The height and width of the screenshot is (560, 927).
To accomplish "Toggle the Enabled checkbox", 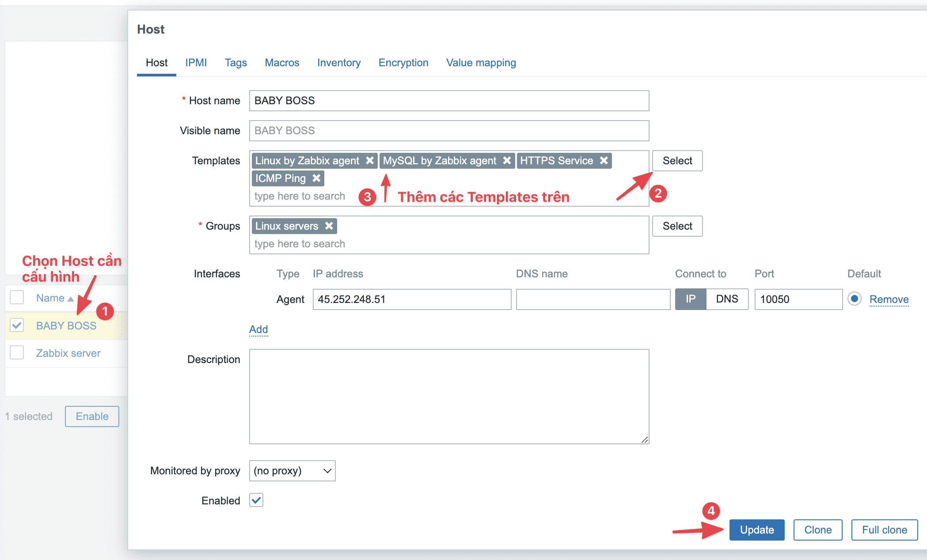I will 256,500.
